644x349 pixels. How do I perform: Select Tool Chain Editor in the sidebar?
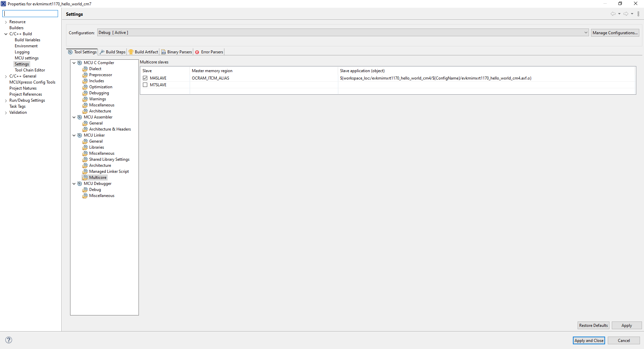pos(30,70)
